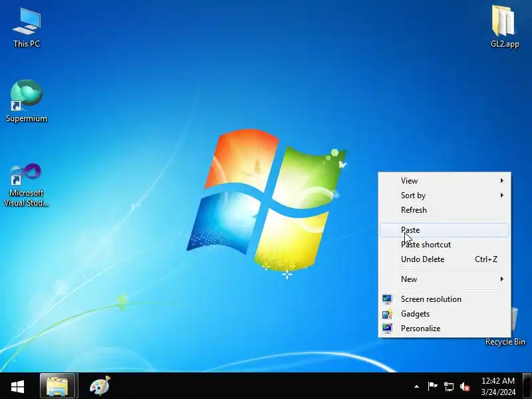
Task: Expand the Sort by submenu
Action: [x=444, y=196]
